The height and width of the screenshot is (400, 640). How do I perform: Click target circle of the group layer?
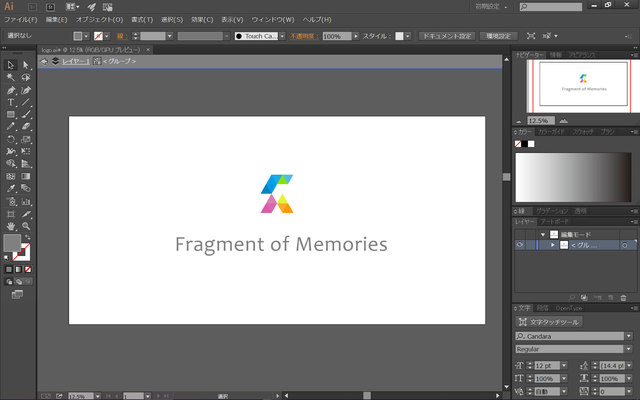coord(624,245)
